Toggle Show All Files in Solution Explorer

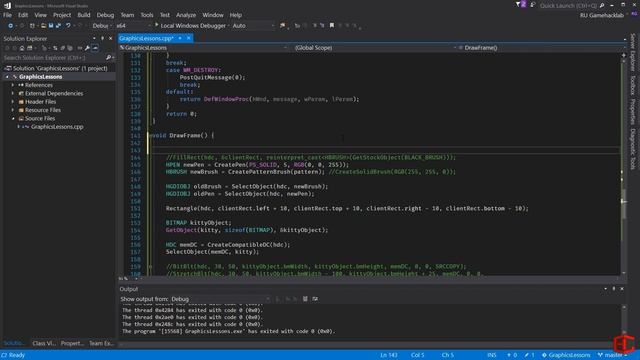[70, 48]
